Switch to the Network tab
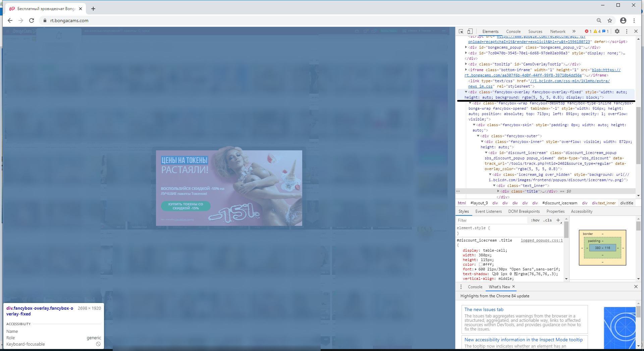This screenshot has height=351, width=644. coord(557,31)
